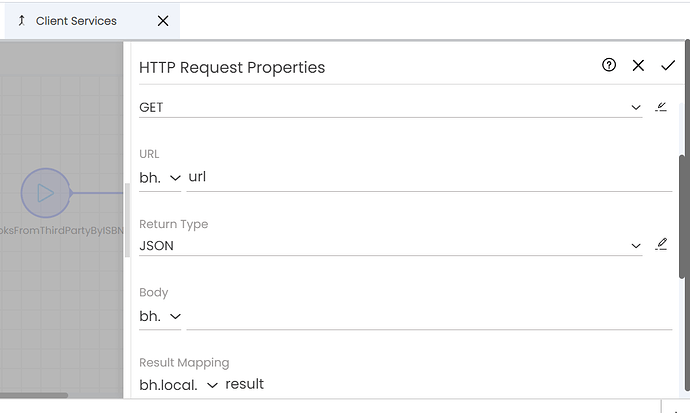Expand the GET method dropdown
The height and width of the screenshot is (413, 690).
391,107
